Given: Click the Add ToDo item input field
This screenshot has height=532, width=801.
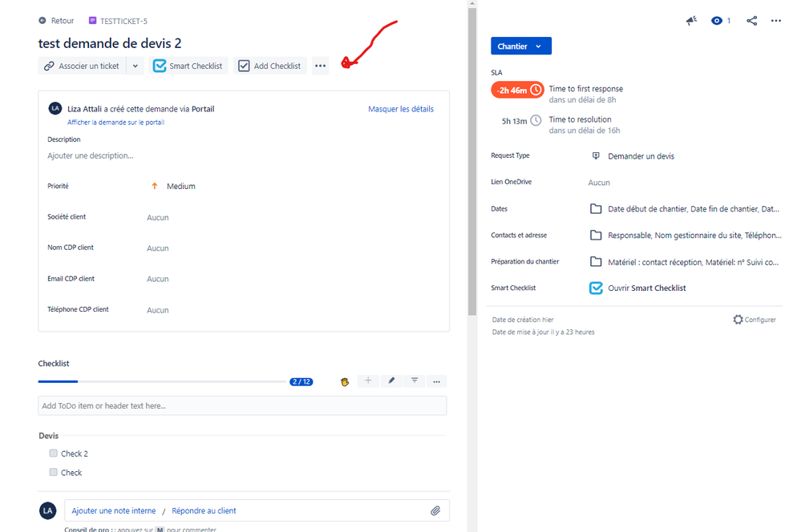Looking at the screenshot, I should coord(242,406).
